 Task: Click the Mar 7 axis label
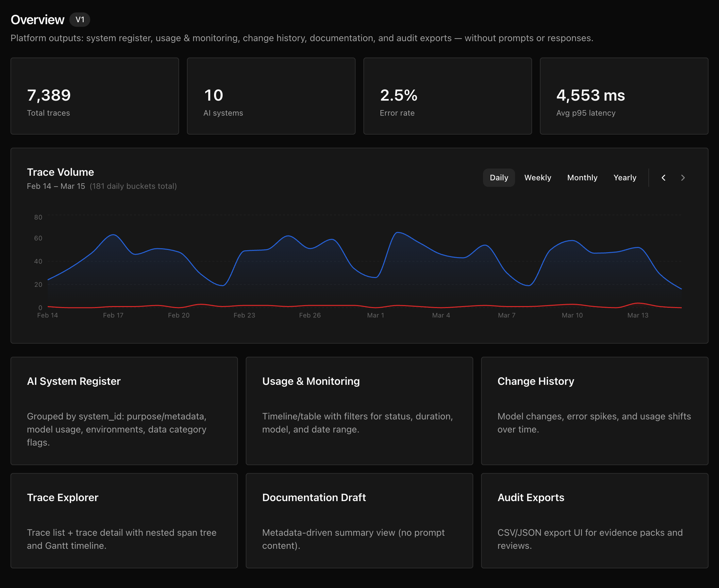point(507,315)
